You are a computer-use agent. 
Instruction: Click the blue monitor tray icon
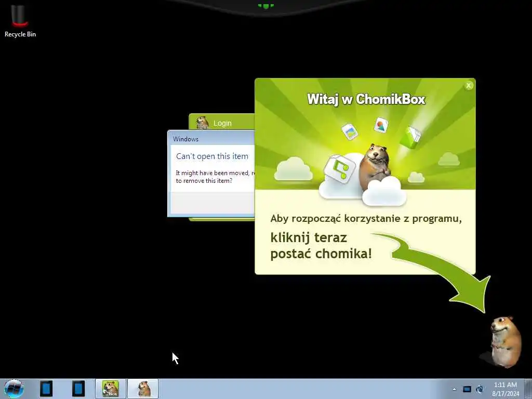pos(467,389)
